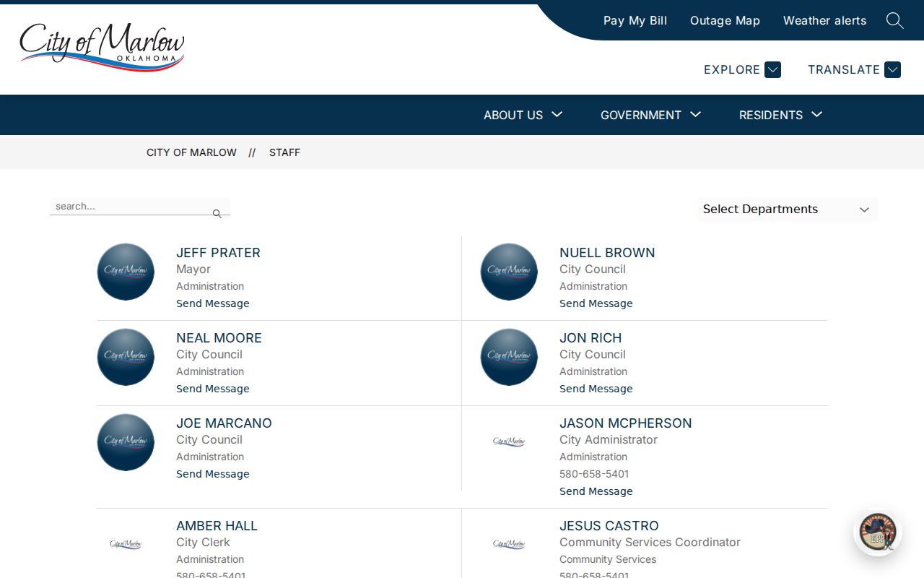The image size is (924, 578).
Task: Click Jon Rich's profile avatar
Action: (x=509, y=357)
